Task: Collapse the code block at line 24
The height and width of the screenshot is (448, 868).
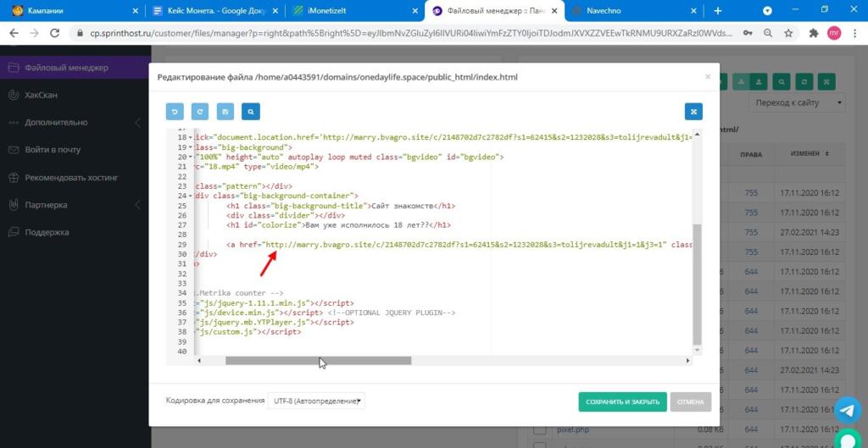Action: tap(192, 196)
